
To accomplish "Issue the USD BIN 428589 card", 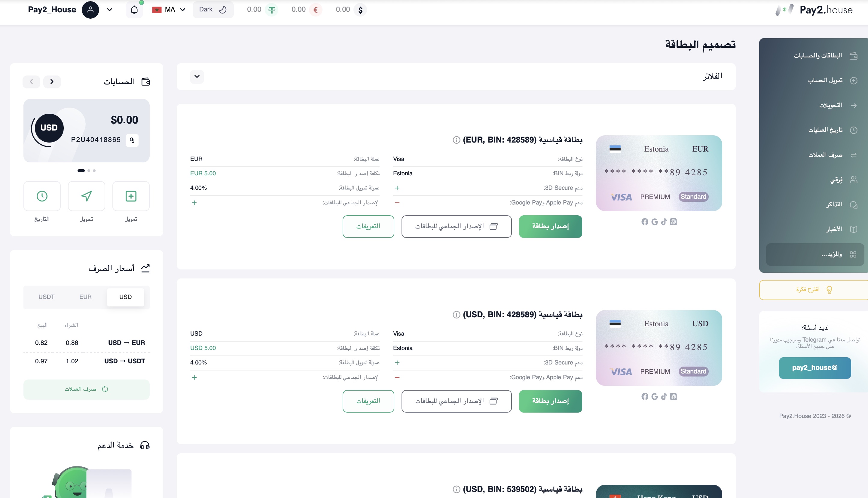I will click(x=550, y=401).
